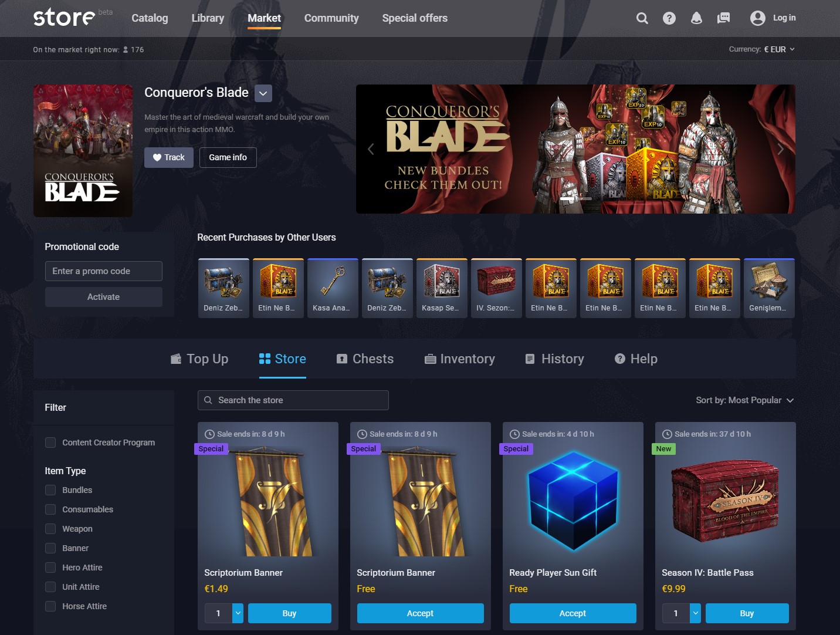Open the help question mark icon
The image size is (840, 635).
pyautogui.click(x=669, y=18)
